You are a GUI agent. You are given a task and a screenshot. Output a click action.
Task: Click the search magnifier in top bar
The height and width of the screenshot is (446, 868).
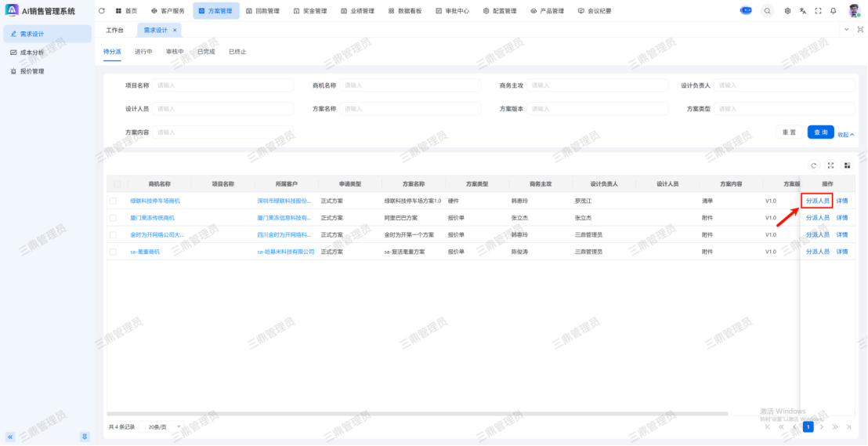tap(767, 11)
